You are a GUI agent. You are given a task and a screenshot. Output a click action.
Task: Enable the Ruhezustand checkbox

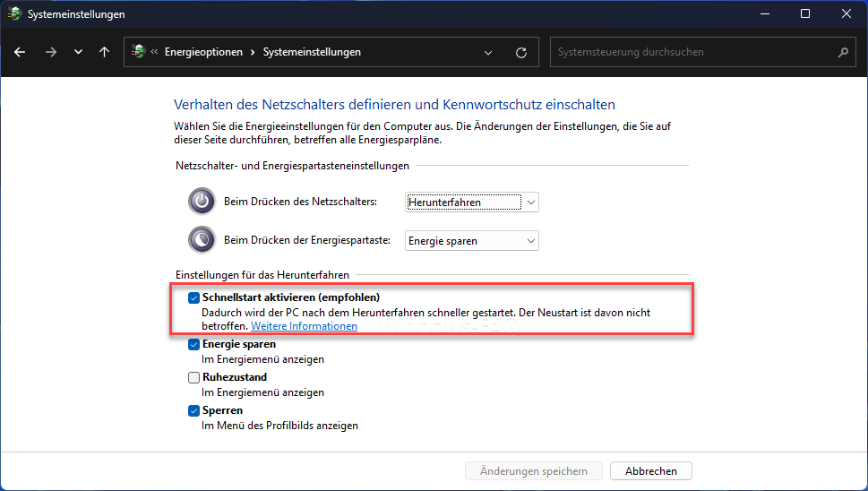193,377
